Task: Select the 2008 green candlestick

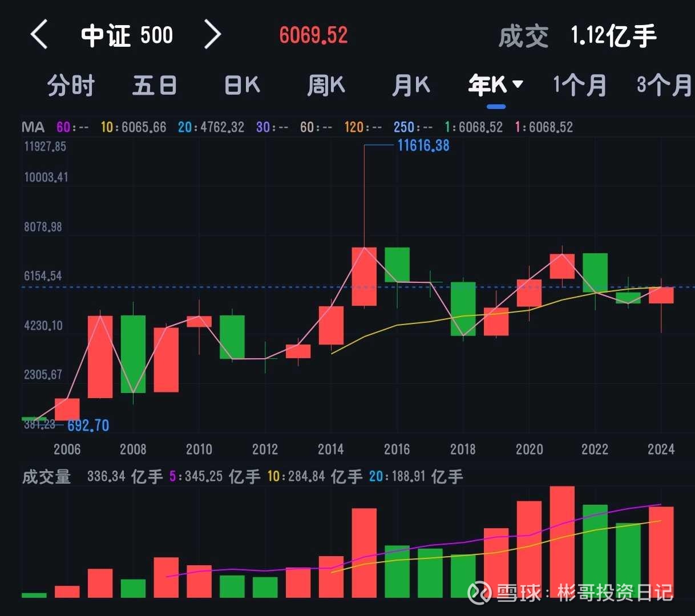Action: click(133, 354)
